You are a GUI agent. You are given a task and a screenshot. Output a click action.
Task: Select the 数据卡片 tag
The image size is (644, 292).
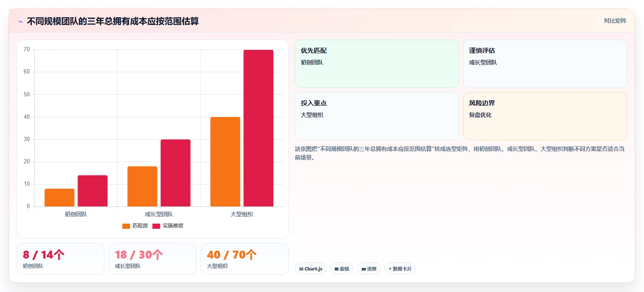pyautogui.click(x=400, y=269)
